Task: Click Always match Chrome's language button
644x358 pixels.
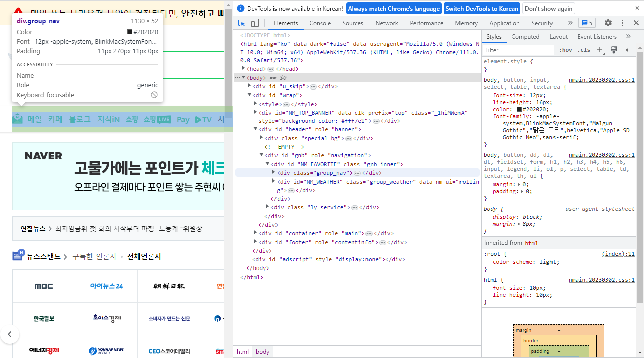Action: [x=394, y=9]
